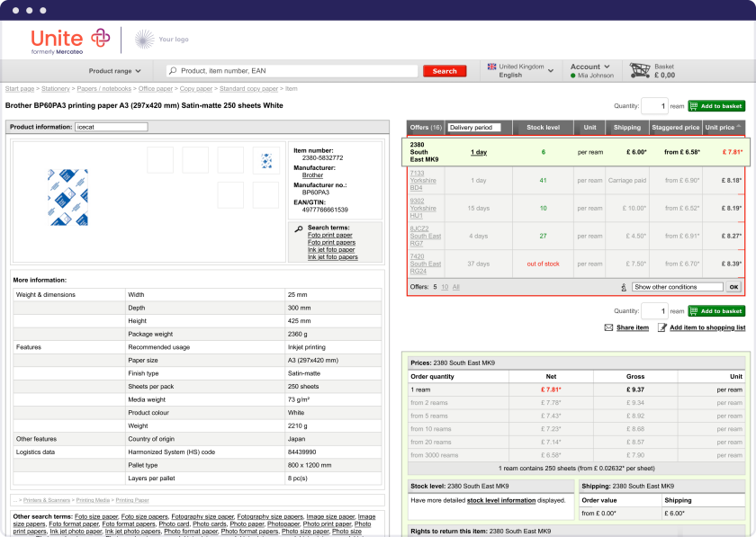The height and width of the screenshot is (537, 756).
Task: Click 'Foto size paper' other search term
Action: tap(96, 516)
